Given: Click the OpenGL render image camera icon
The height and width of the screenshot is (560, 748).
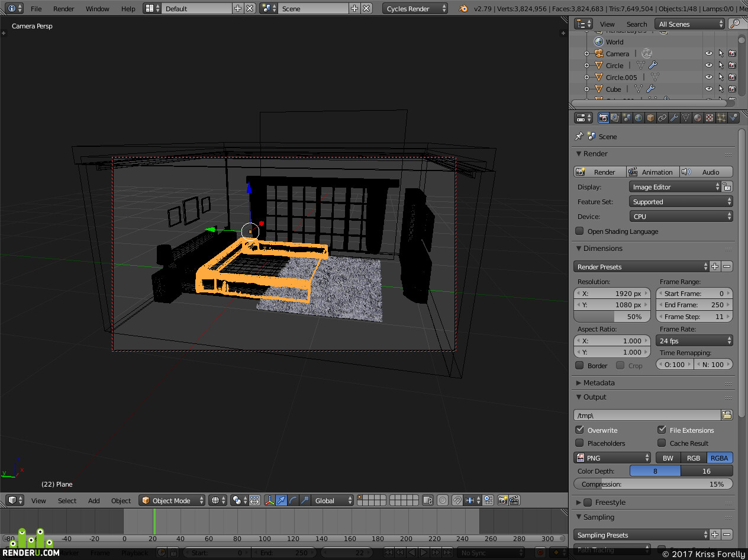Looking at the screenshot, I should tap(502, 500).
